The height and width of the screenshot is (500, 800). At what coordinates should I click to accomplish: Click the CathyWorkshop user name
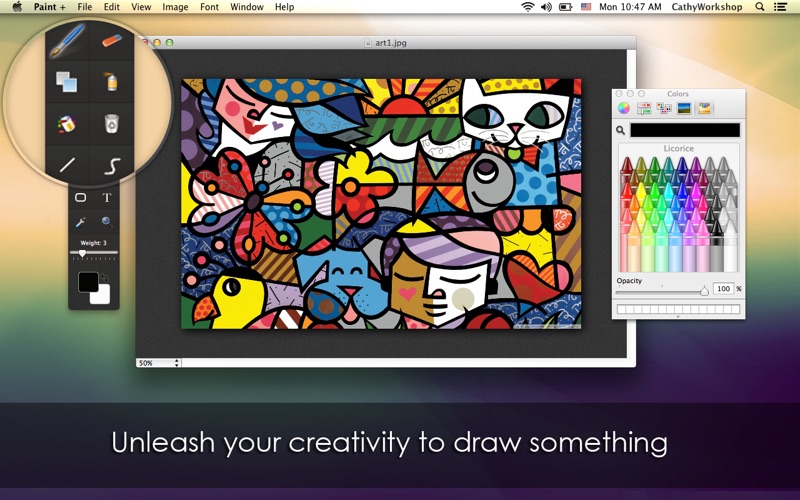(707, 7)
